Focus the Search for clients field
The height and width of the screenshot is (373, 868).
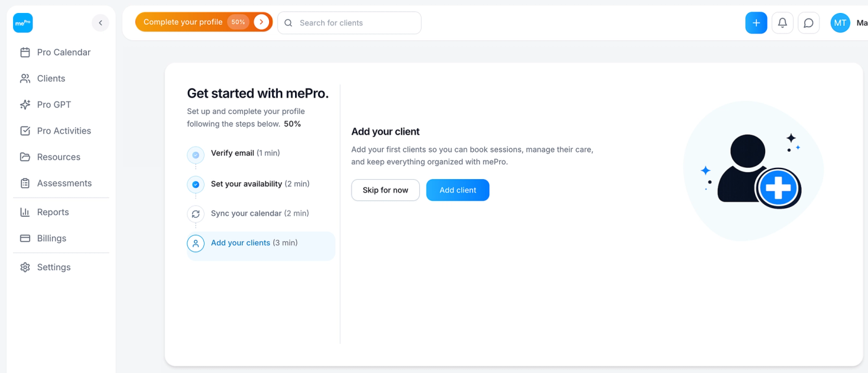tap(349, 23)
